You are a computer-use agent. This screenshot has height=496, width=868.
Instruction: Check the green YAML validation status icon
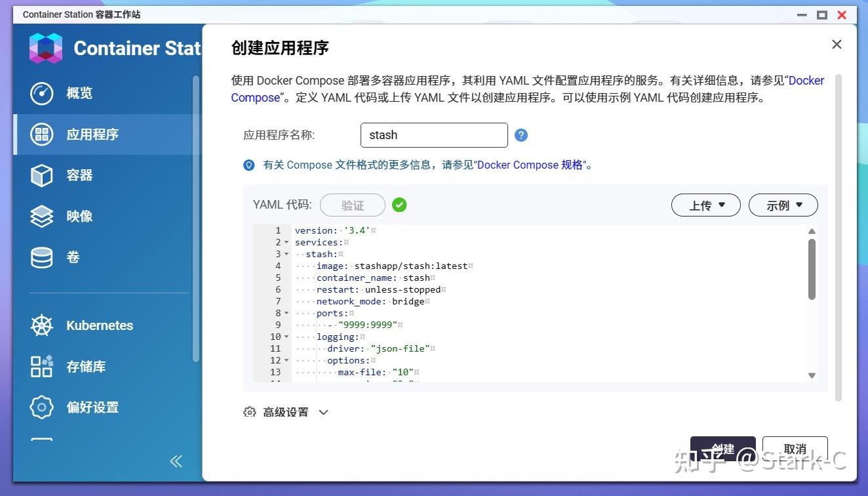[399, 205]
